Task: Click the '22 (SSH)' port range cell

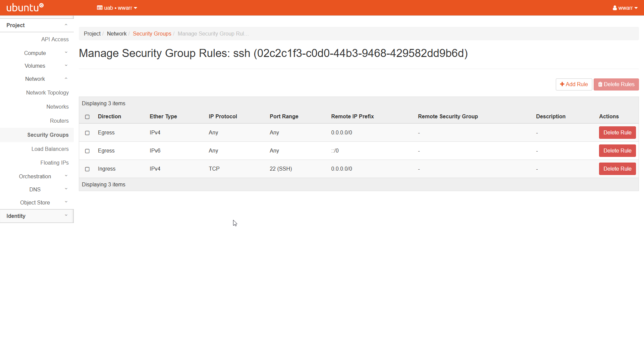Action: click(x=281, y=169)
